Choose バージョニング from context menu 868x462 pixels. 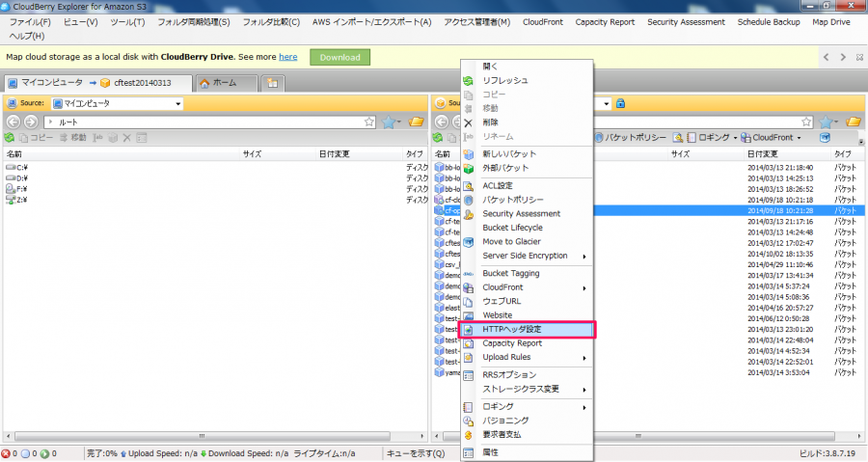[x=529, y=421]
